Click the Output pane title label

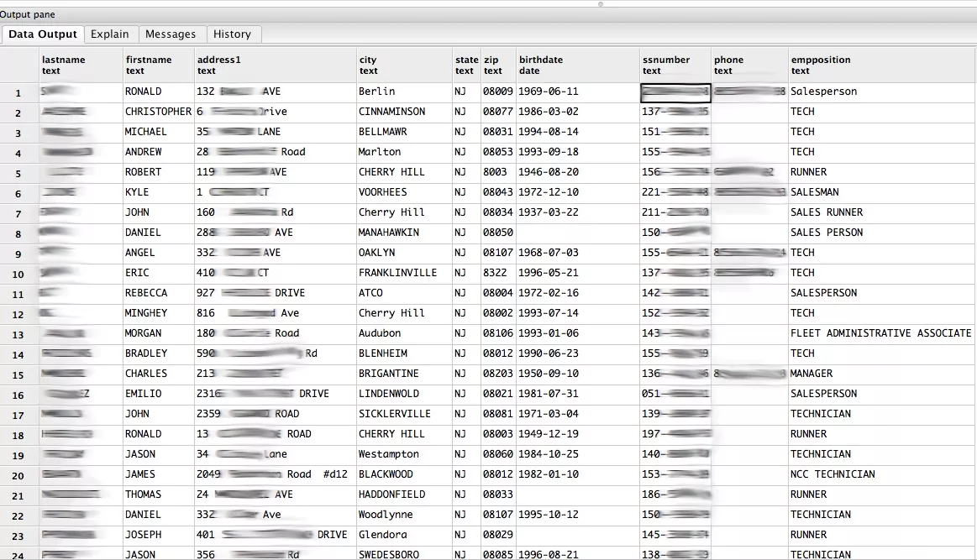coord(28,14)
